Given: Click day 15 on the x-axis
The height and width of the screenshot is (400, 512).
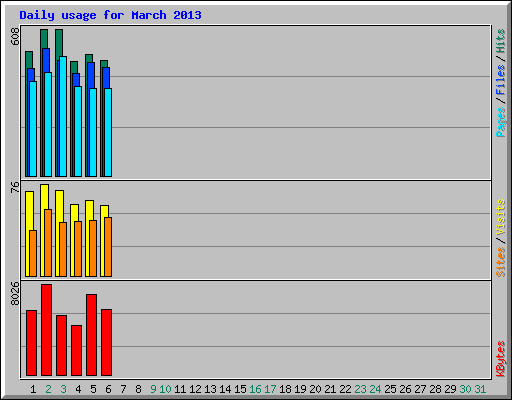Looking at the screenshot, I should [x=240, y=389].
